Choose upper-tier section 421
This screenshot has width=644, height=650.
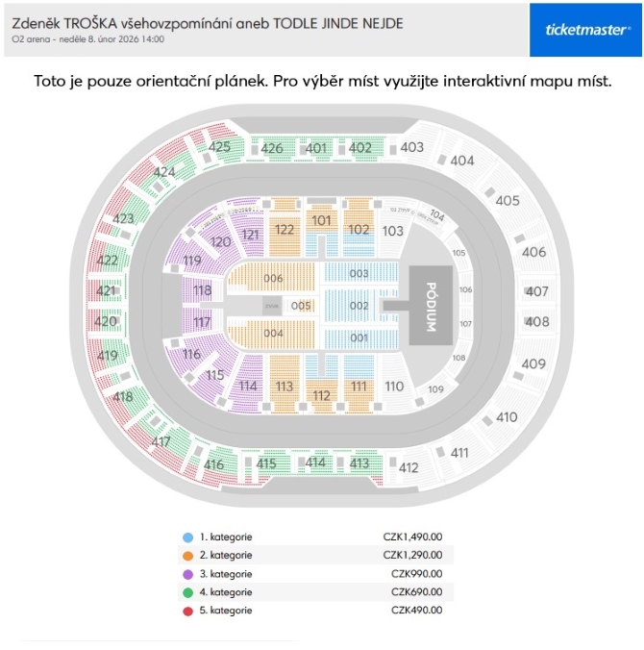tap(106, 291)
